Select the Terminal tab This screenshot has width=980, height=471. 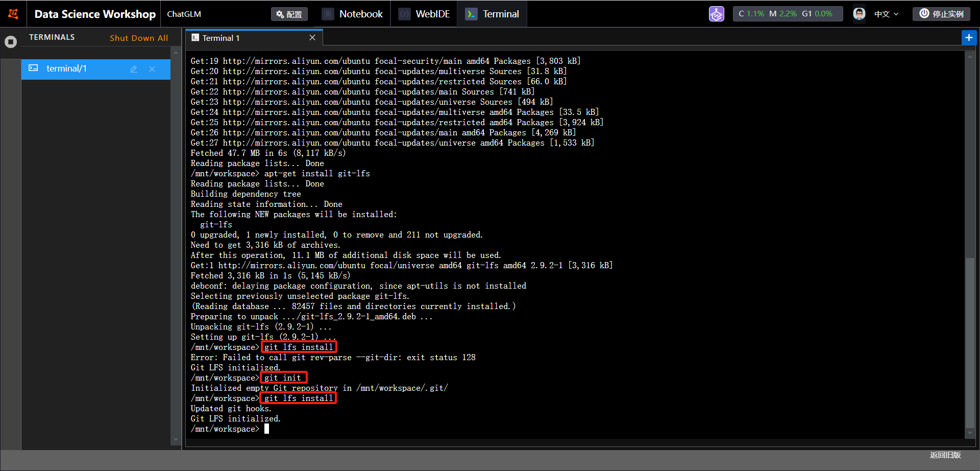coord(493,14)
